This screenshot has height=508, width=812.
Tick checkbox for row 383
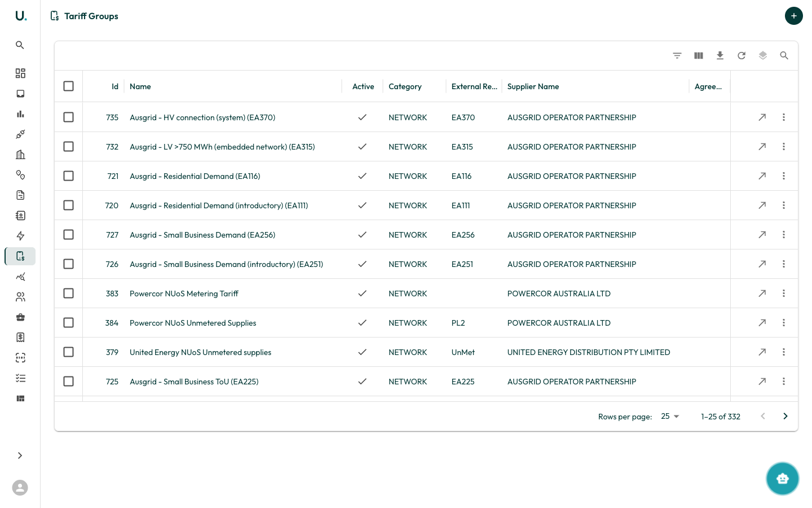pyautogui.click(x=69, y=294)
